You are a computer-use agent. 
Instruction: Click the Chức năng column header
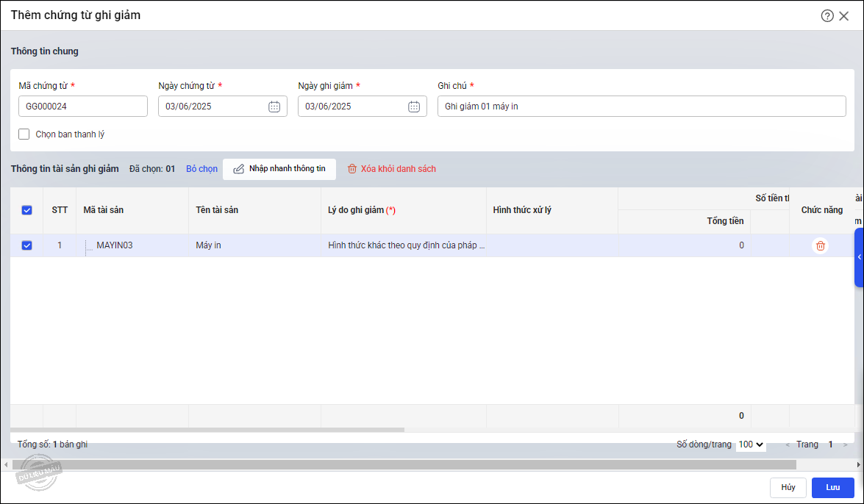(x=821, y=210)
